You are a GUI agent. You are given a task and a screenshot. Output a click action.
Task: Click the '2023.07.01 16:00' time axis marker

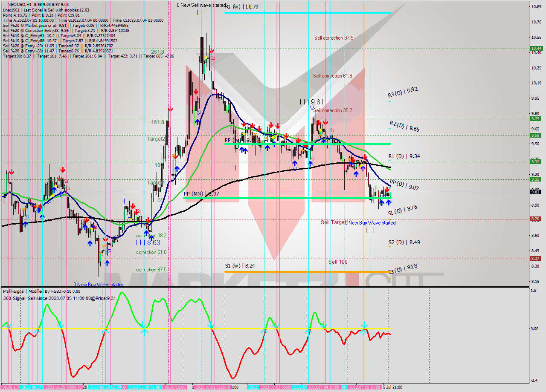coord(212,387)
